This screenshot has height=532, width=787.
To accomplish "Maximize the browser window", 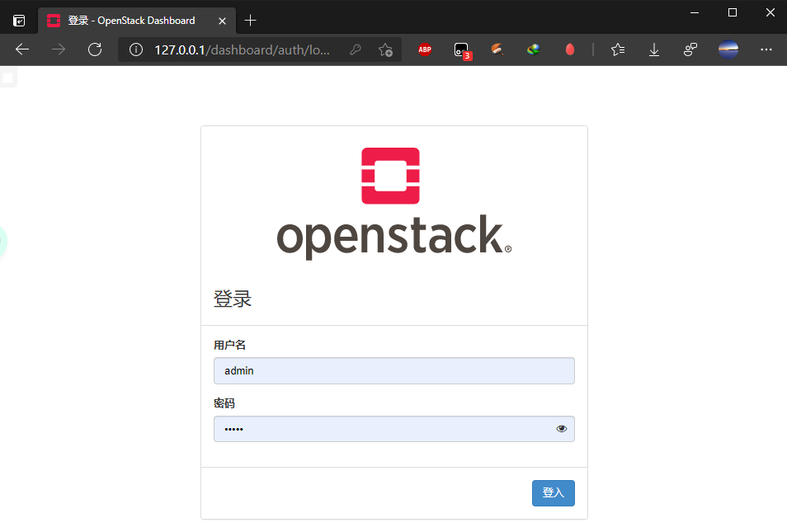I will [733, 12].
